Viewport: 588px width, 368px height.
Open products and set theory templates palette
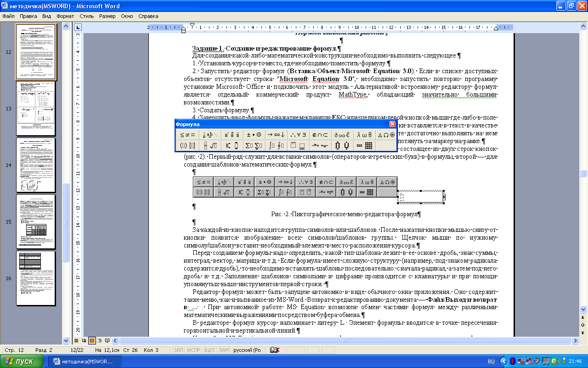[x=343, y=145]
